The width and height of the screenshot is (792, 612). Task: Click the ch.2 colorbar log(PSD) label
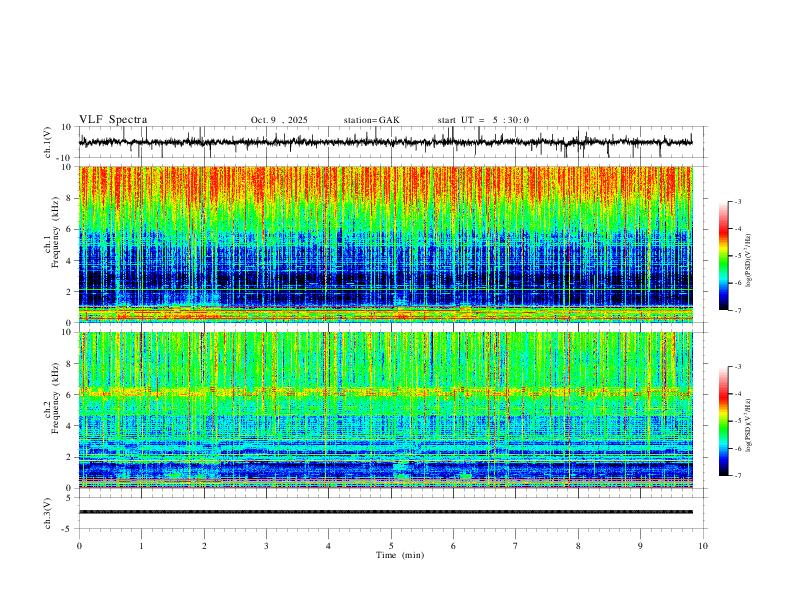748,425
